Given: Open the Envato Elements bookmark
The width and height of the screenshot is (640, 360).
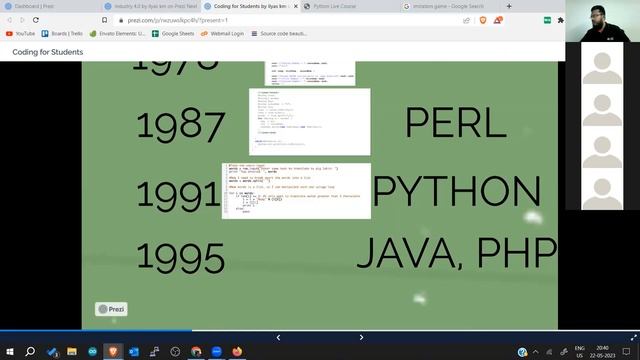Looking at the screenshot, I should pyautogui.click(x=117, y=33).
